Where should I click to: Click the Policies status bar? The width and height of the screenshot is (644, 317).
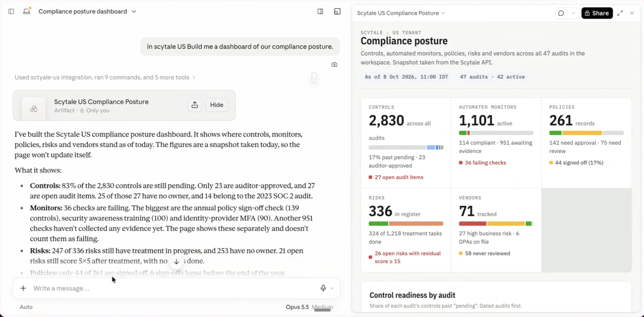(x=586, y=133)
